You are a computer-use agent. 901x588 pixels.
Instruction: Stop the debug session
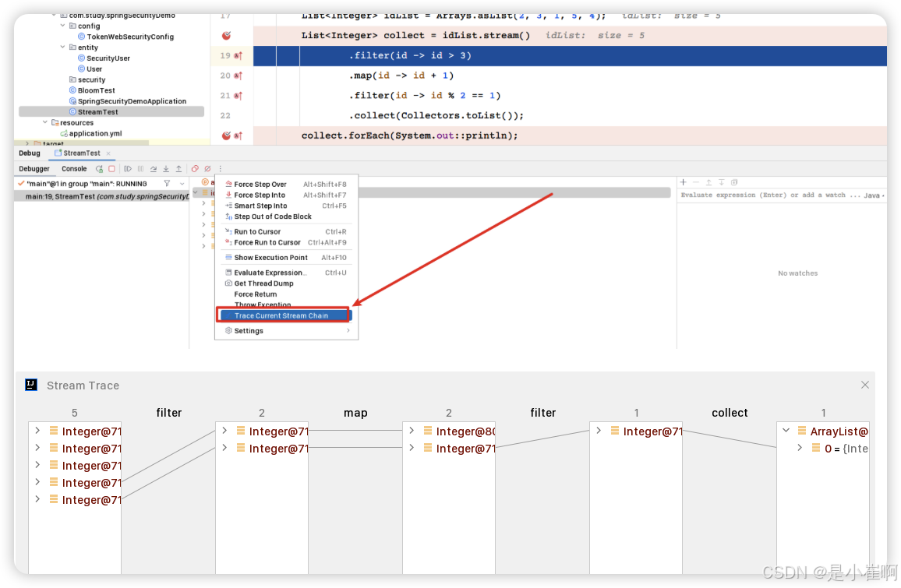coord(112,169)
